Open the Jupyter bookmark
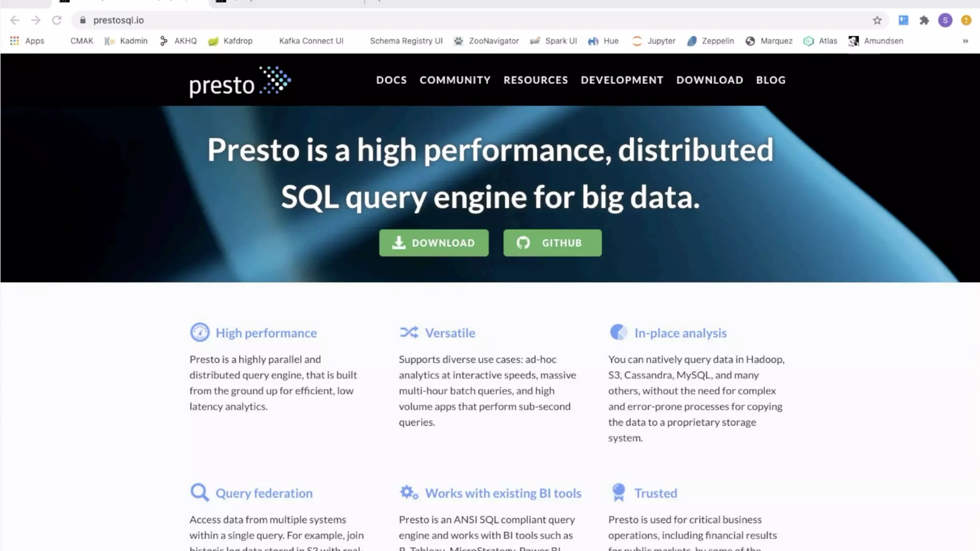Image resolution: width=980 pixels, height=551 pixels. [654, 41]
